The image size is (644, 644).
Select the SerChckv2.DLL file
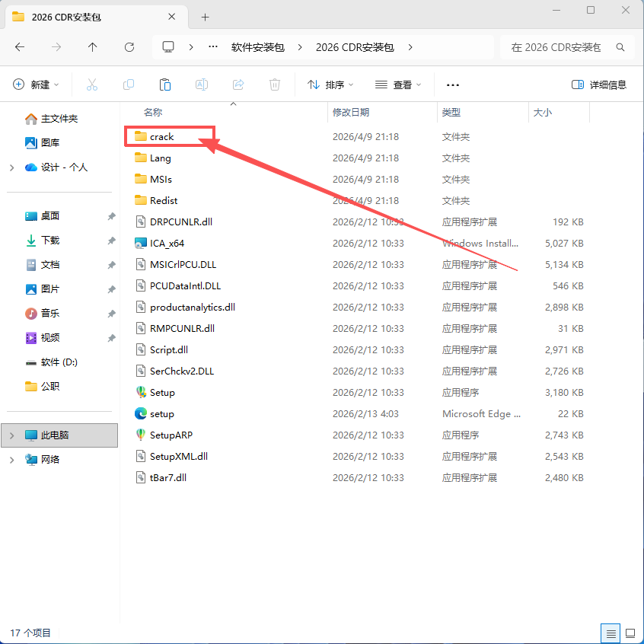[174, 371]
